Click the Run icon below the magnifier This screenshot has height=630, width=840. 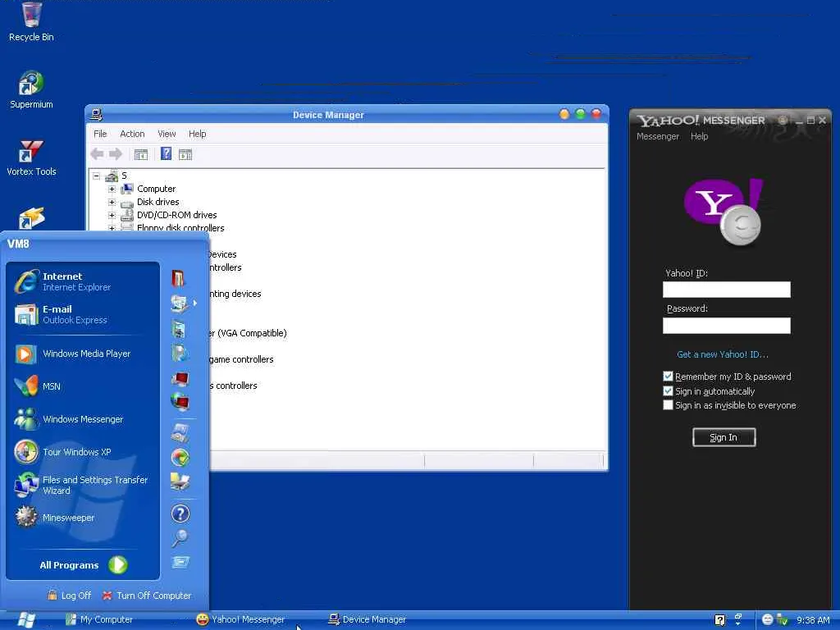[180, 562]
